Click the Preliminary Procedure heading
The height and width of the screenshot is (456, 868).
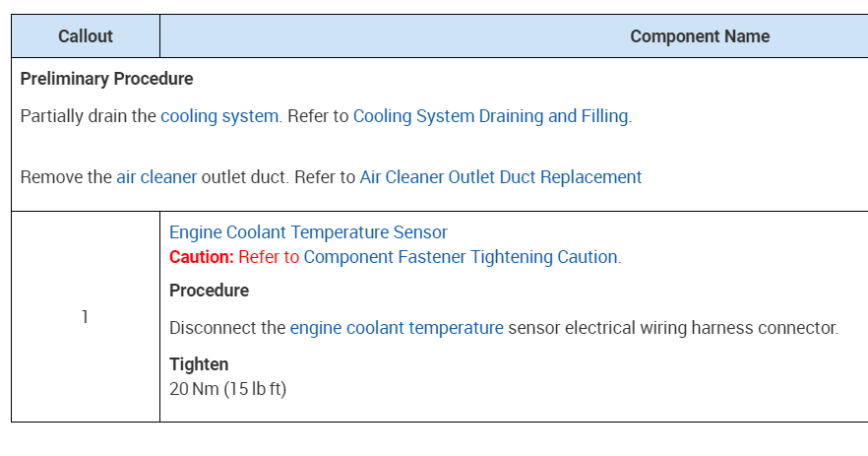[106, 79]
